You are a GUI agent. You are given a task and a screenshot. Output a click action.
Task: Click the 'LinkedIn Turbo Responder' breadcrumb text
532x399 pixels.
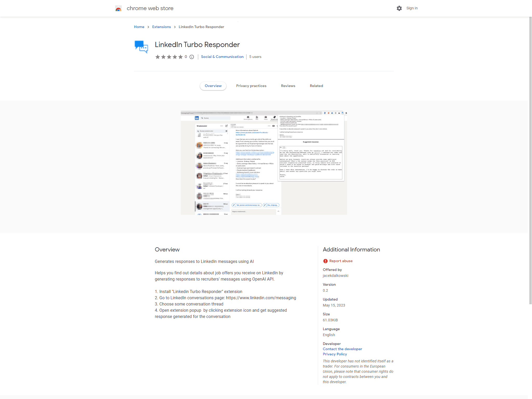pyautogui.click(x=201, y=27)
